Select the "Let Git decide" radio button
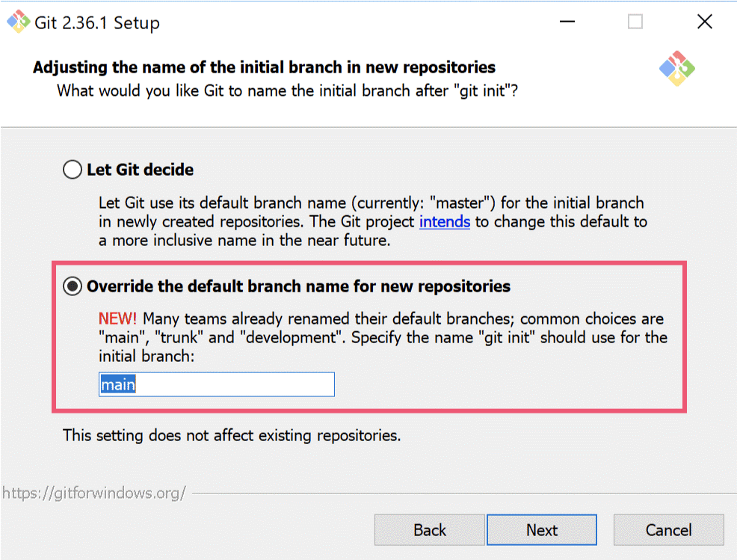 tap(72, 169)
